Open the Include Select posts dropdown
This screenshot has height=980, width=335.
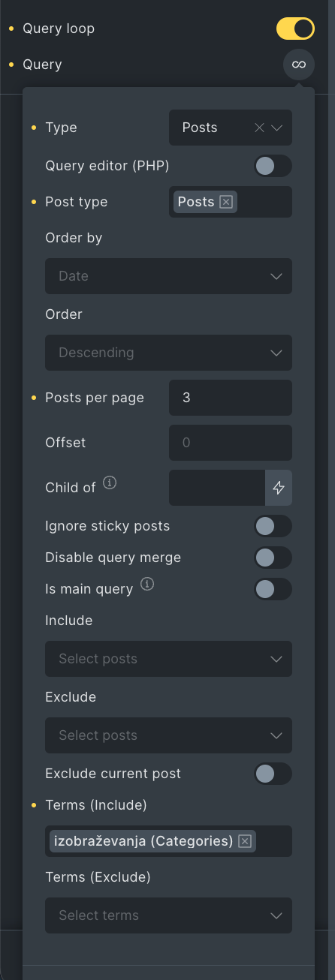click(168, 659)
